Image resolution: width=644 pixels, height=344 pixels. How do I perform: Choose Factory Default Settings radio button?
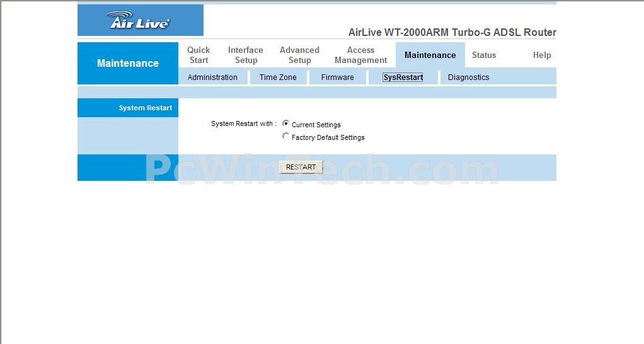(285, 136)
